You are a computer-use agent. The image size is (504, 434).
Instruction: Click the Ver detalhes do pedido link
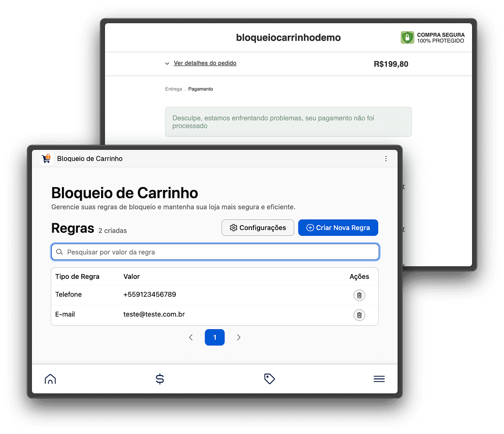(205, 63)
